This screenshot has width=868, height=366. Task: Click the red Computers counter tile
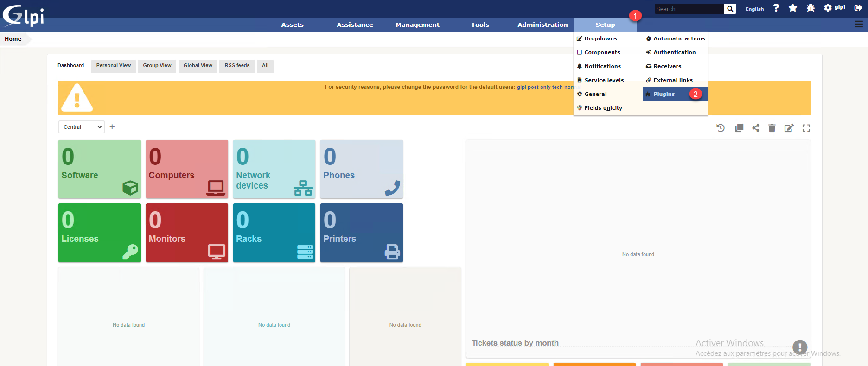pyautogui.click(x=187, y=169)
